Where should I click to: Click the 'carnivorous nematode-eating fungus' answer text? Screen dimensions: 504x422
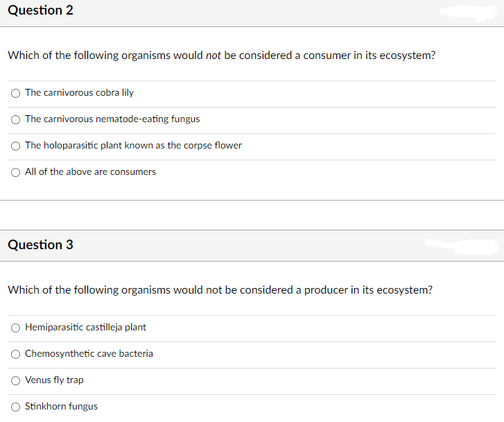click(112, 119)
